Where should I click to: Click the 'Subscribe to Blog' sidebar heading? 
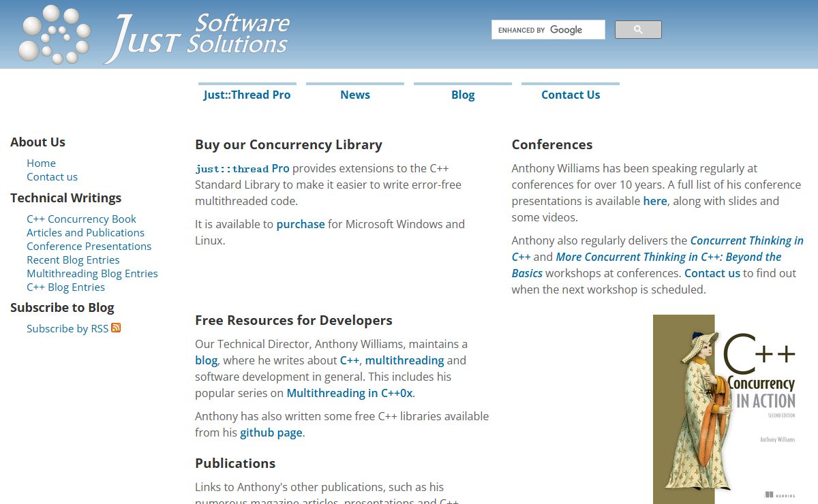point(62,307)
